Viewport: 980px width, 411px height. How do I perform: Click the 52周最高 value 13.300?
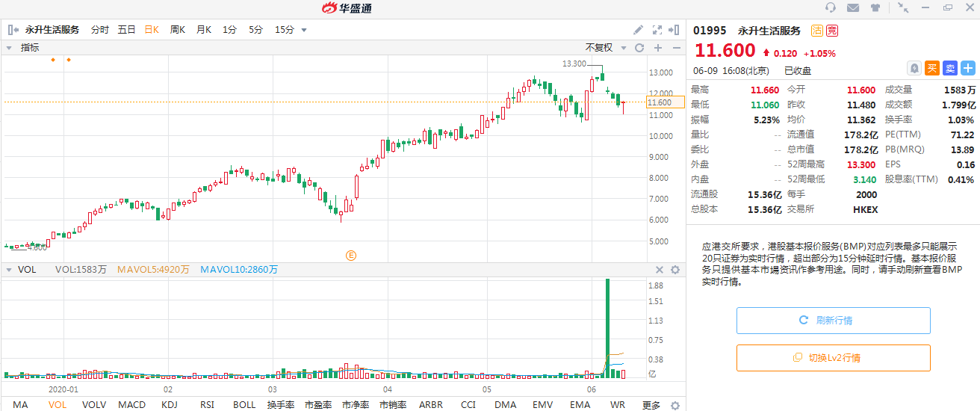point(860,164)
